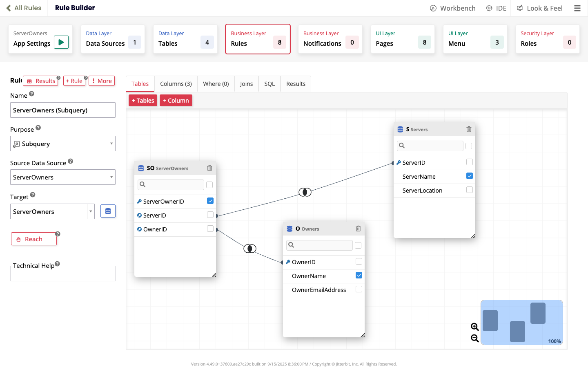Click the database icon beside Target
This screenshot has height=368, width=588.
click(108, 211)
